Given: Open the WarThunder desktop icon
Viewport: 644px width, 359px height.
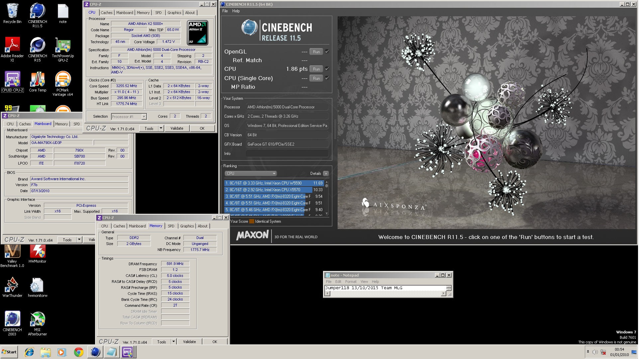Looking at the screenshot, I should coord(12,287).
